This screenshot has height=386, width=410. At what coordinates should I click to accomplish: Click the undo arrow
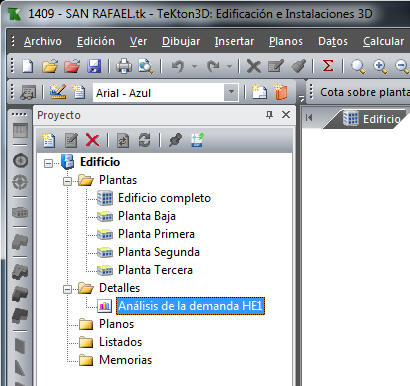pos(177,66)
